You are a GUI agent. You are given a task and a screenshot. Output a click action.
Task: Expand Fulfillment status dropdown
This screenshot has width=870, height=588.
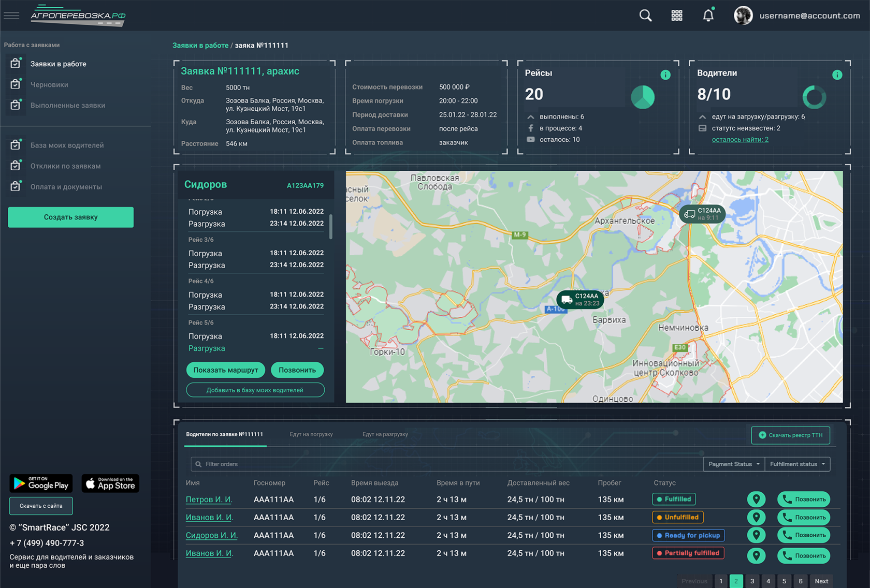pyautogui.click(x=798, y=464)
